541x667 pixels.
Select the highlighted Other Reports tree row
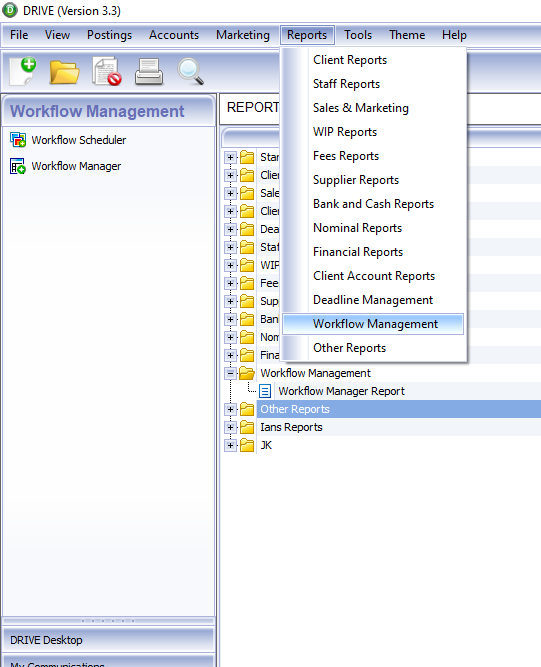click(399, 409)
